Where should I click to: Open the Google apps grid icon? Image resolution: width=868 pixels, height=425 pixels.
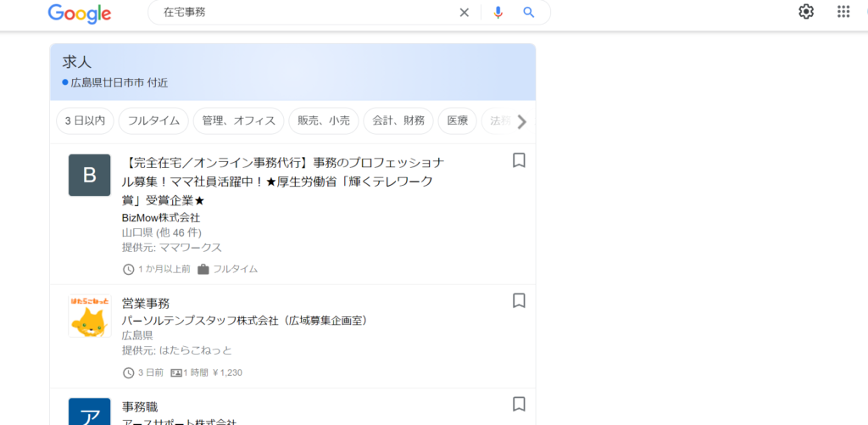click(x=843, y=12)
